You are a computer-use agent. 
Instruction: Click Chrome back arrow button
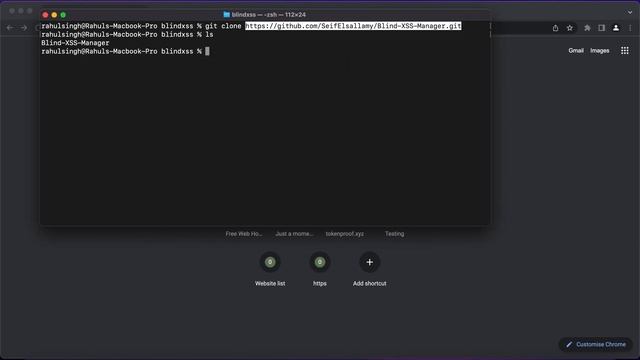tap(10, 28)
